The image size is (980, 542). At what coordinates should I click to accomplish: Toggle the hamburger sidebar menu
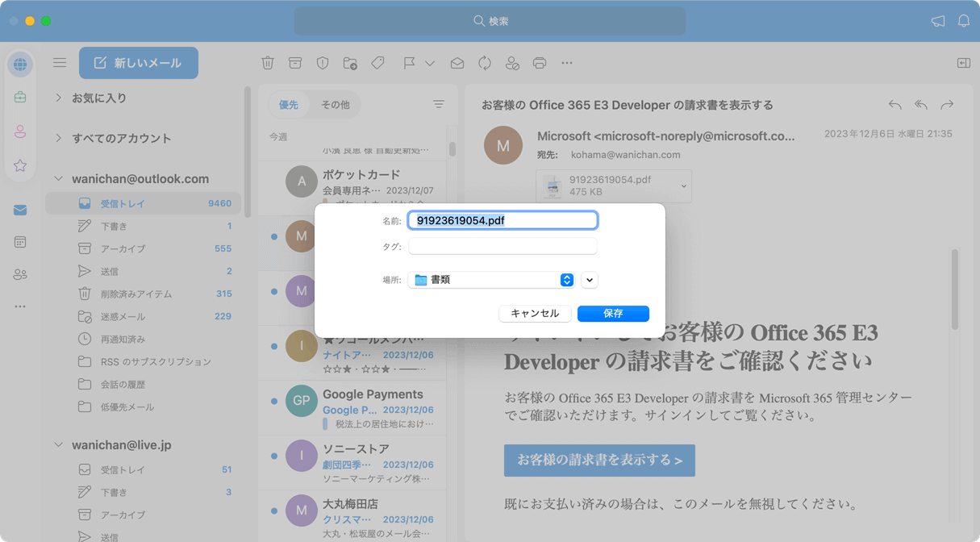(60, 63)
